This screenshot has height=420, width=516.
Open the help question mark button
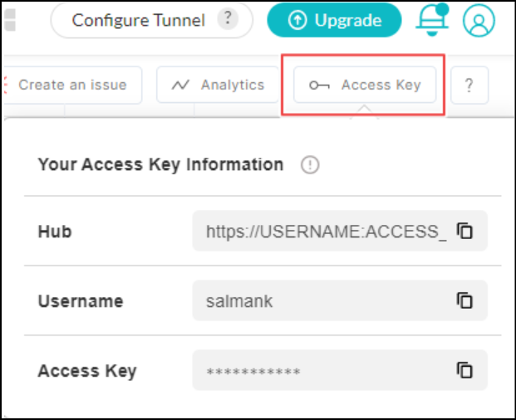coord(469,85)
